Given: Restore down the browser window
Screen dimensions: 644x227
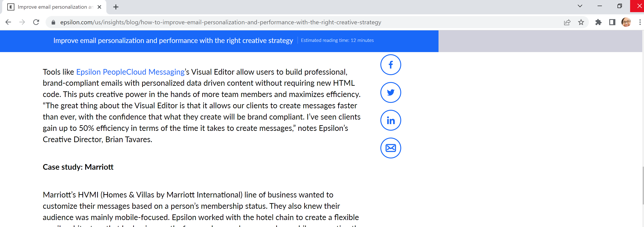Looking at the screenshot, I should [x=619, y=6].
